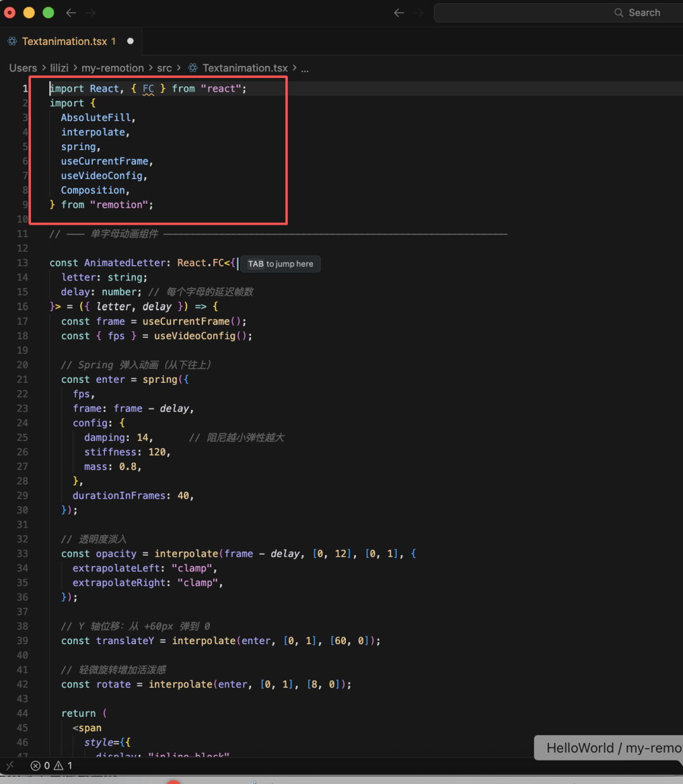
Task: Open remote window icon in status bar
Action: (10, 766)
